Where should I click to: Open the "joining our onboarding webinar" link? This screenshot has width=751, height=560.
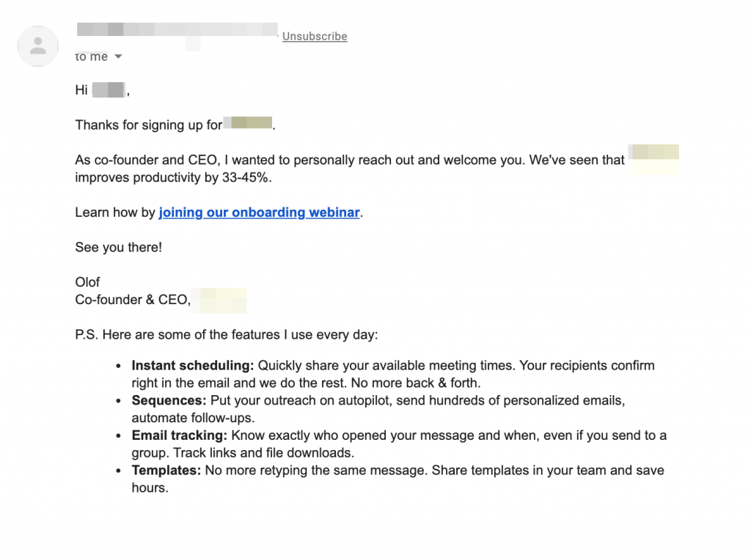click(x=258, y=212)
